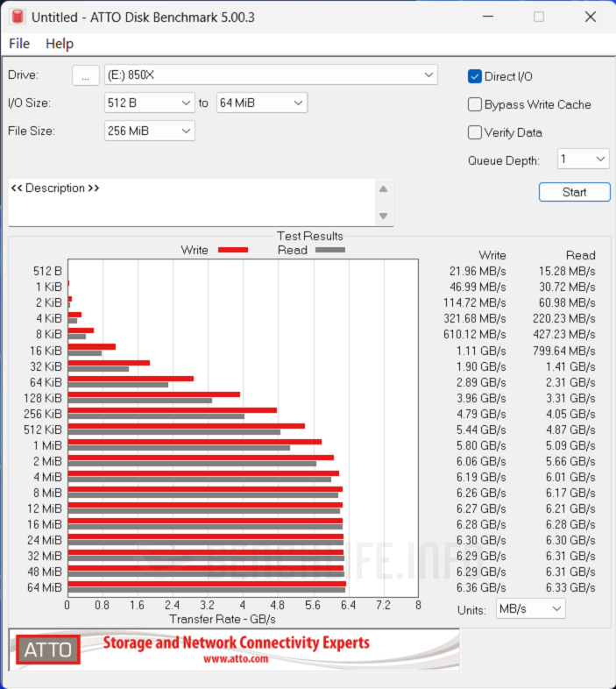Click the Write column header
This screenshot has height=689, width=616.
pyautogui.click(x=492, y=255)
